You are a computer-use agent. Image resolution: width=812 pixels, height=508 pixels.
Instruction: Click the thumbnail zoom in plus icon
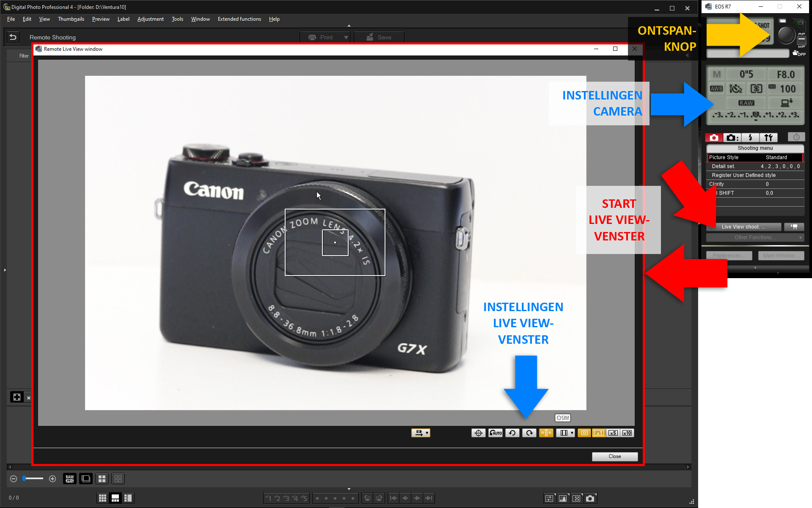52,479
